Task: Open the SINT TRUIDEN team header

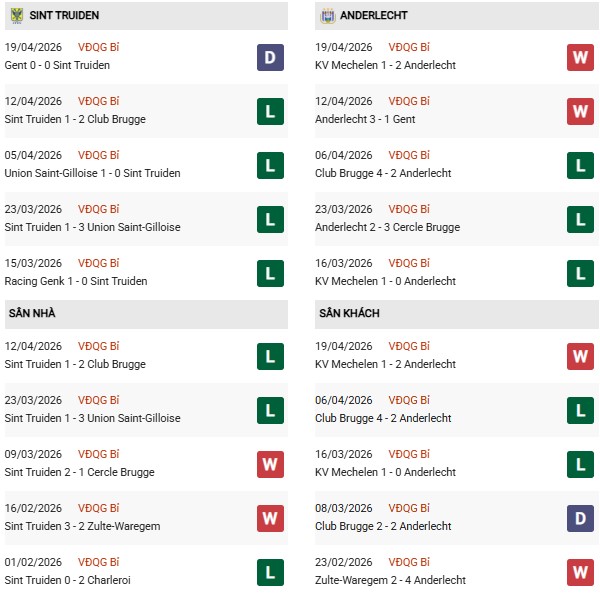Action: point(64,16)
